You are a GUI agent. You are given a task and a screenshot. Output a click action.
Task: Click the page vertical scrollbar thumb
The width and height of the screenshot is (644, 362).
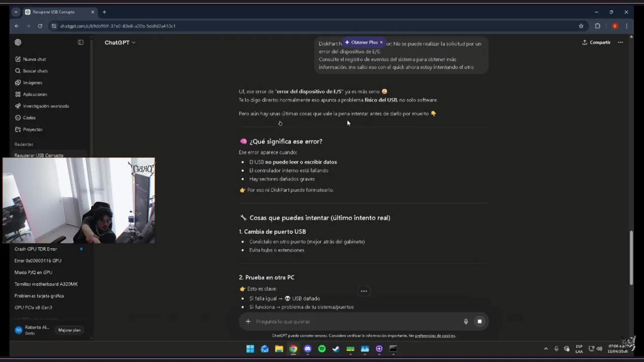coord(631,257)
